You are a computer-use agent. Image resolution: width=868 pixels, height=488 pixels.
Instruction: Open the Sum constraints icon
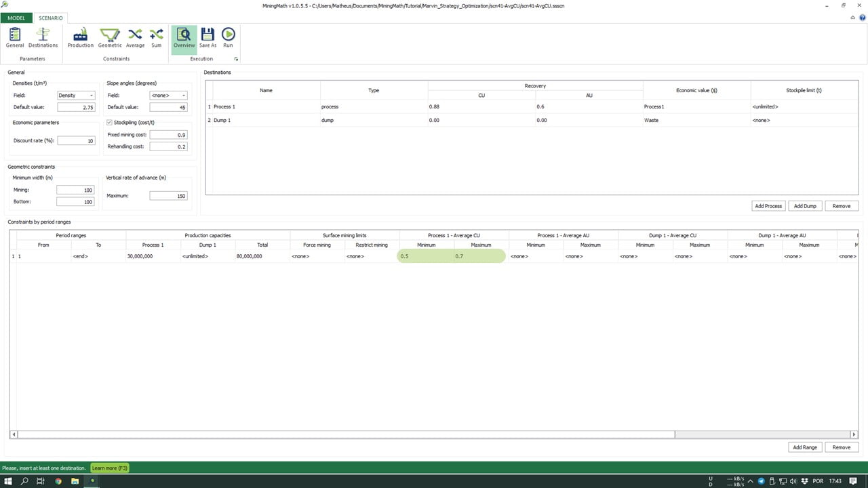(x=157, y=38)
